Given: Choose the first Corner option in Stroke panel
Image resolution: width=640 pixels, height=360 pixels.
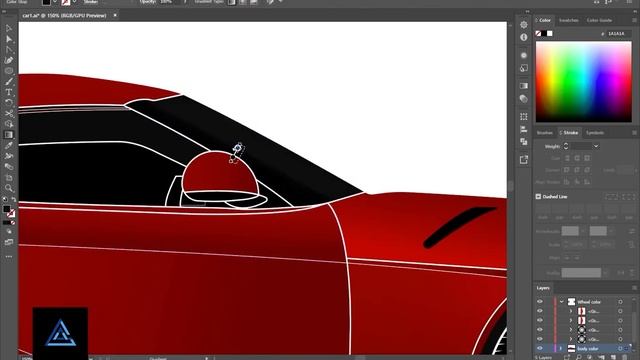Looking at the screenshot, I should click(x=567, y=170).
